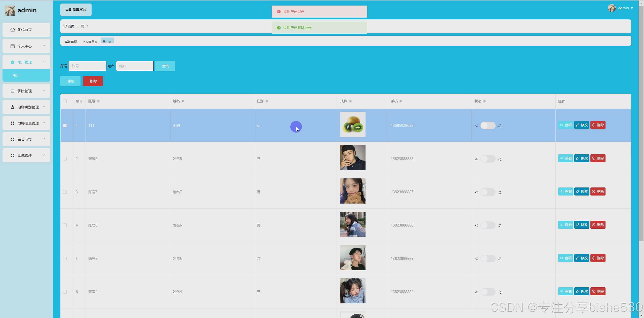Toggle the status switch for user 111
Image resolution: width=644 pixels, height=318 pixels.
pyautogui.click(x=488, y=126)
